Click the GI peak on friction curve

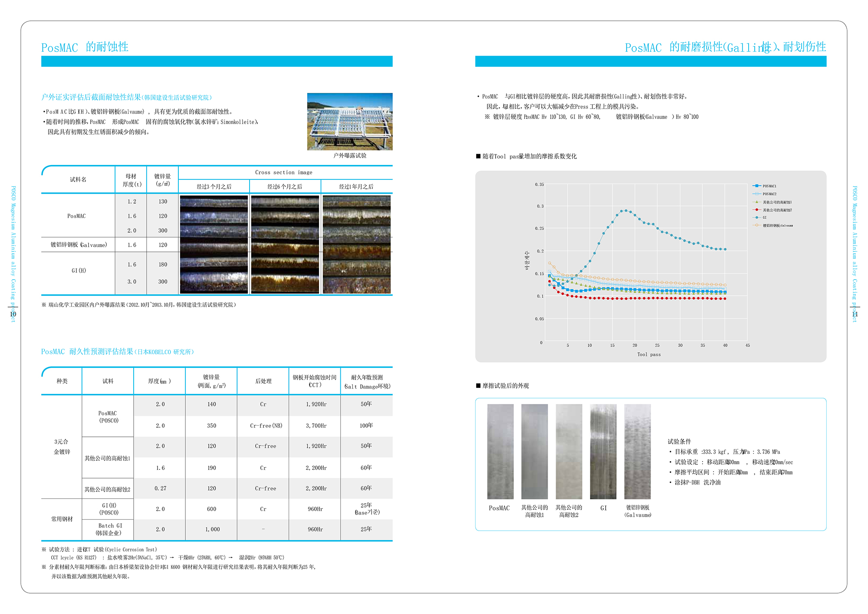coord(625,210)
